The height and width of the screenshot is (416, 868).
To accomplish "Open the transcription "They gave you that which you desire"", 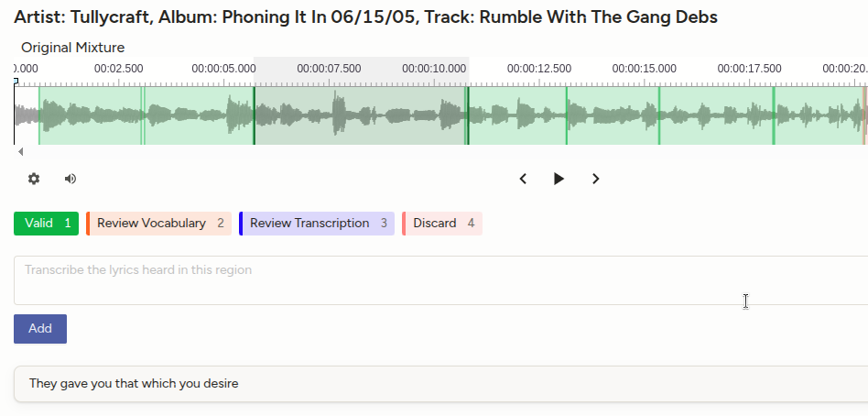I will 440,384.
